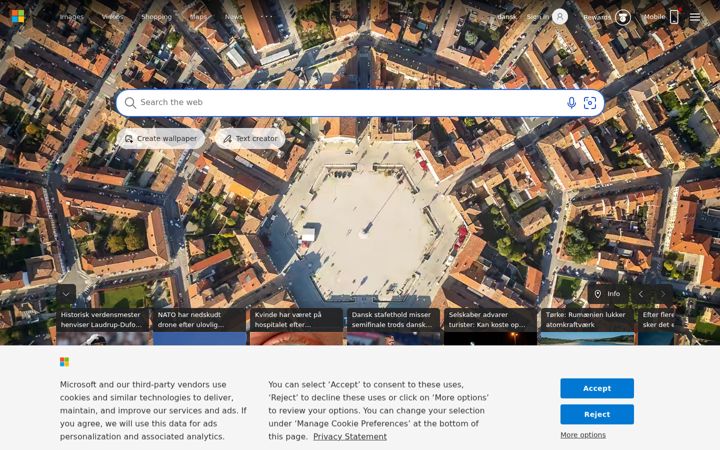Open the Rewards link

[597, 17]
